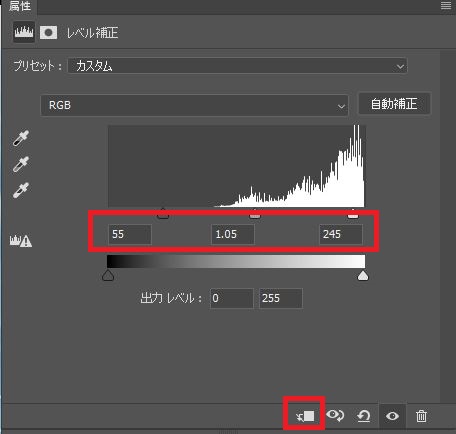Click the histogram warning recalculate icon
This screenshot has width=456, height=434.
pos(21,240)
